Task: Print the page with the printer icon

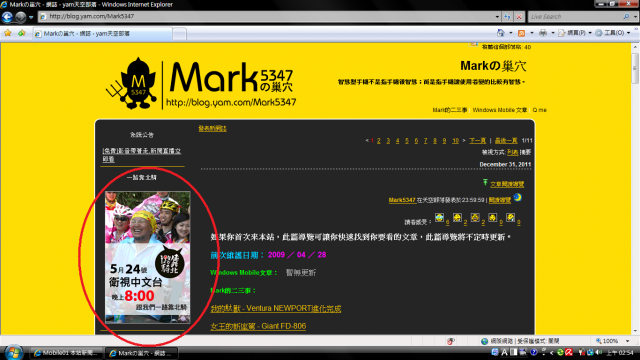Action: pyautogui.click(x=543, y=33)
